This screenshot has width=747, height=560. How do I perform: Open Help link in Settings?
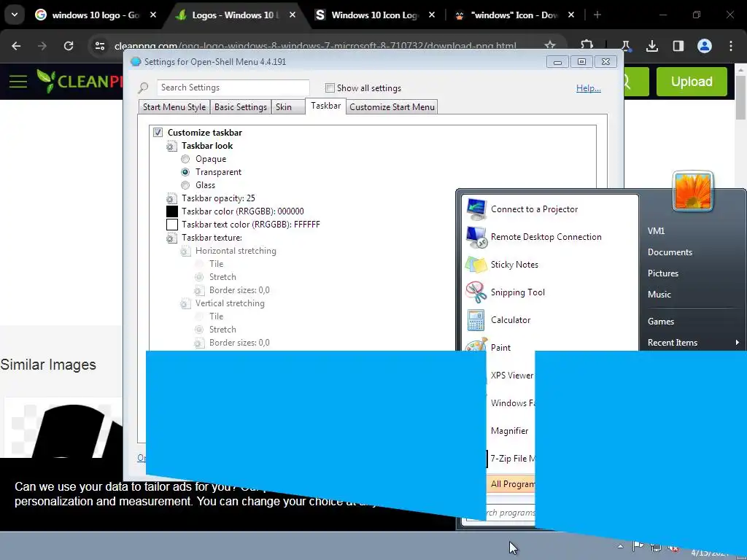point(589,88)
